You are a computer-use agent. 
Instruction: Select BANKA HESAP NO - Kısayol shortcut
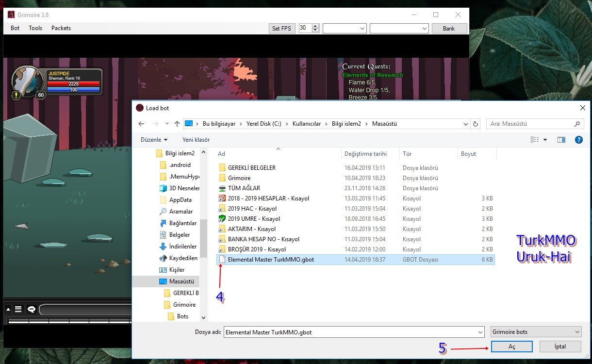pyautogui.click(x=355, y=239)
